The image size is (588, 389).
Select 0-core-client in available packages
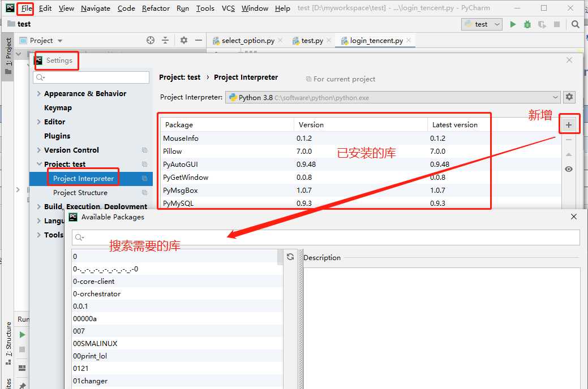177,282
